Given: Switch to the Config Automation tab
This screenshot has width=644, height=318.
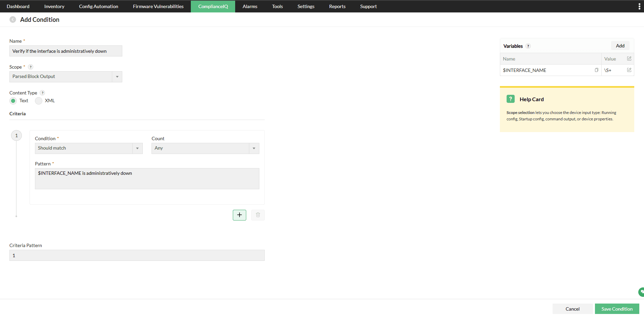Looking at the screenshot, I should click(x=98, y=6).
